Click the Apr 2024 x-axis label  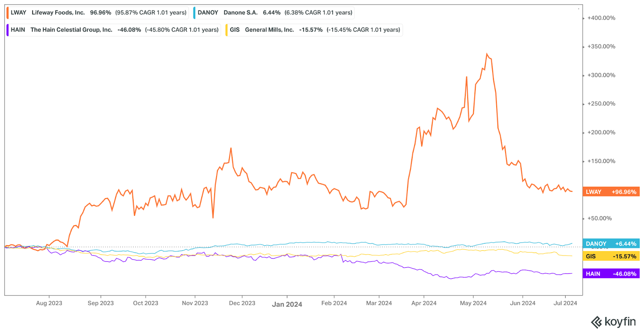424,303
